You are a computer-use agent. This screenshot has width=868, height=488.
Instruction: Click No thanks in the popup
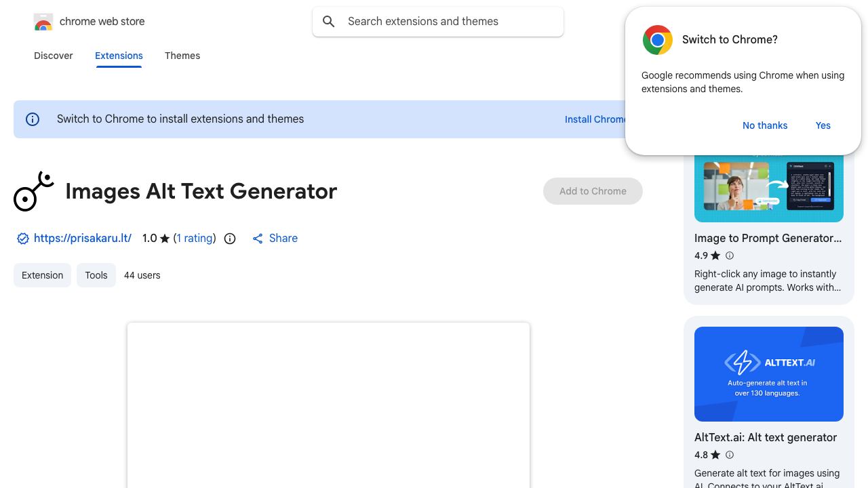coord(765,125)
